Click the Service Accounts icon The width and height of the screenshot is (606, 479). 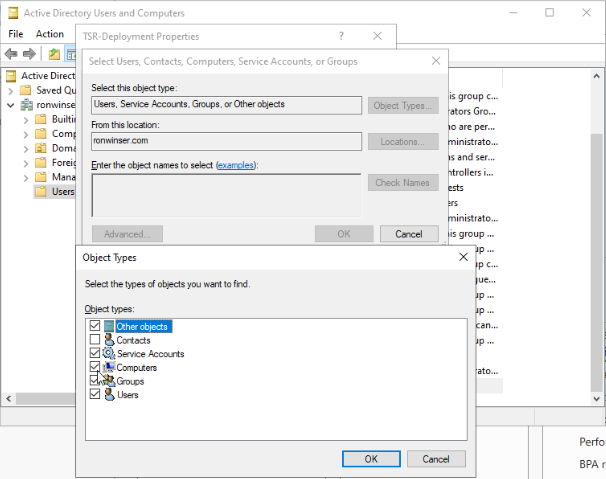109,354
